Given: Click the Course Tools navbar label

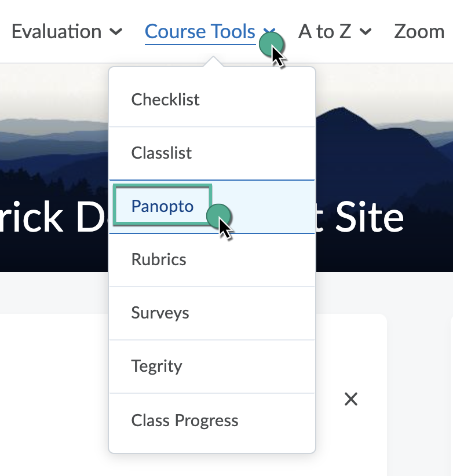Looking at the screenshot, I should point(200,31).
